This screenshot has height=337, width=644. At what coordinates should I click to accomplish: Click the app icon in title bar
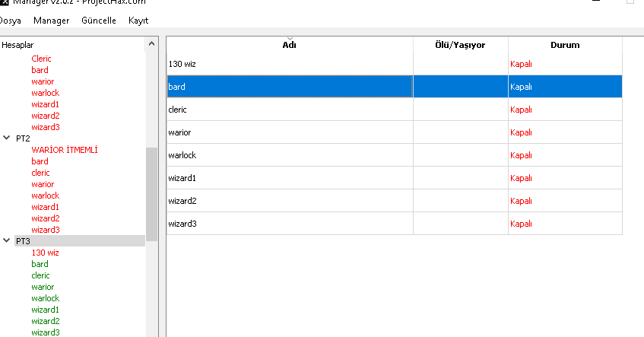[4, 3]
